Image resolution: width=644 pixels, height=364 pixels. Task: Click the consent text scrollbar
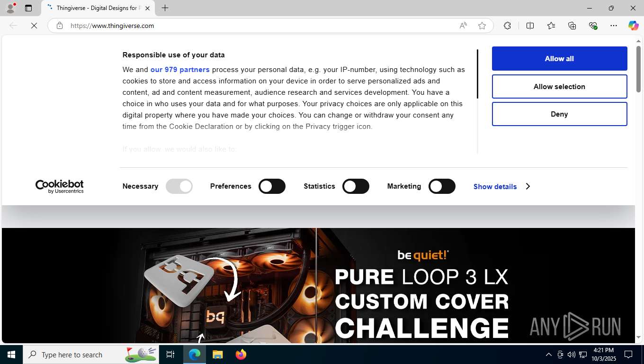[x=477, y=74]
